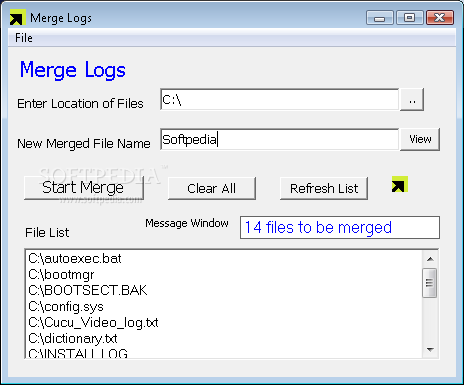Click the Merge Logs title bar icon
The image size is (464, 385).
pyautogui.click(x=18, y=18)
